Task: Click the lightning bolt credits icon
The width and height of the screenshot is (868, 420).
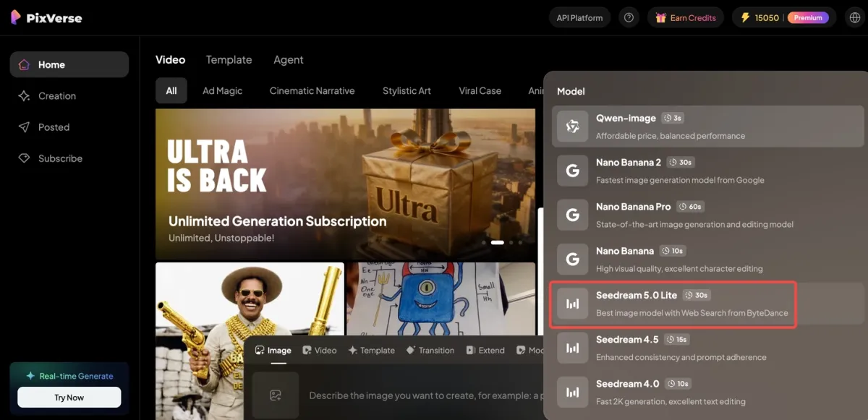Action: pos(746,18)
